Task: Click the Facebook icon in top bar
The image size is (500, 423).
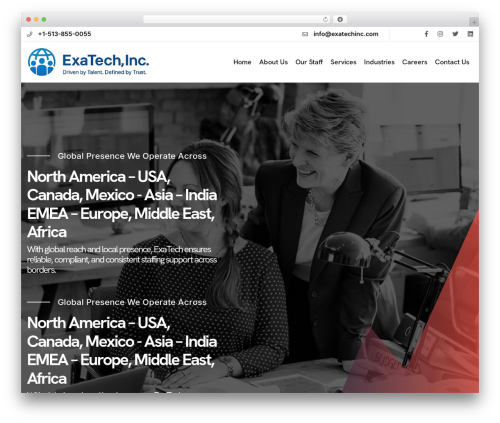Action: (x=426, y=34)
